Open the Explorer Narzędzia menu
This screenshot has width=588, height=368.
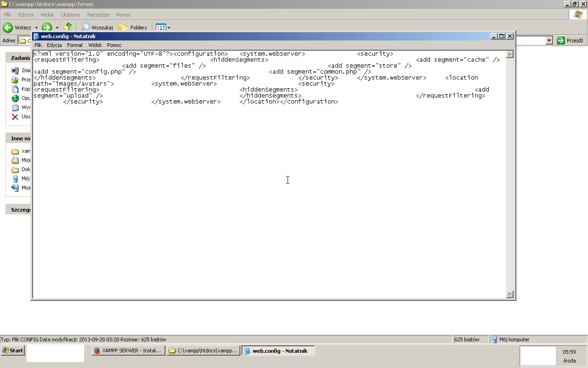[98, 15]
